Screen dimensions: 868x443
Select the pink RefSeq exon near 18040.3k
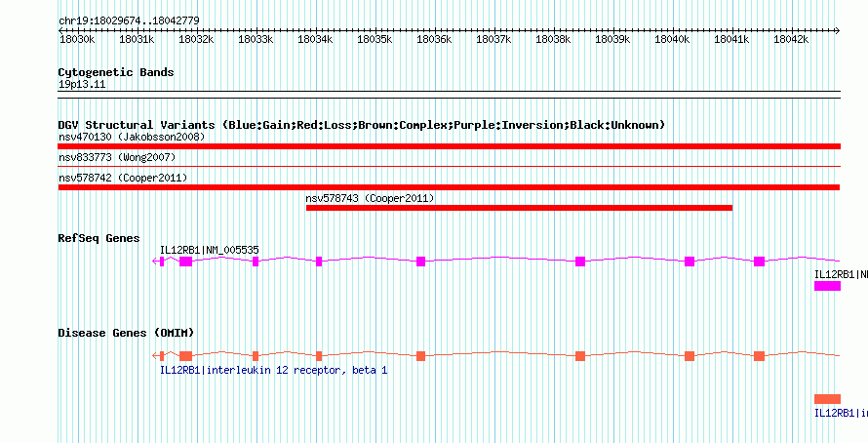click(x=690, y=262)
